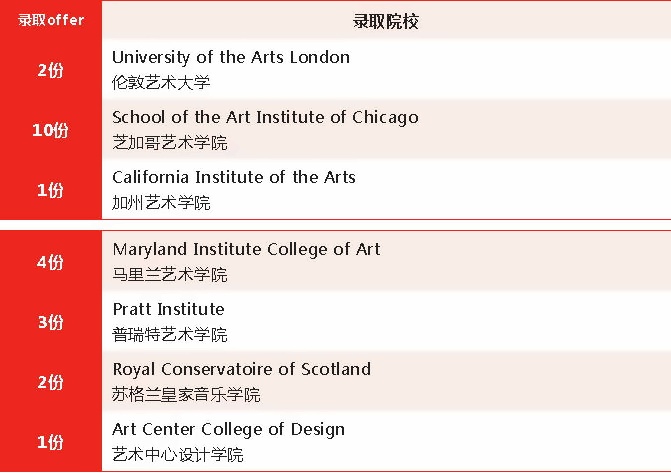Image resolution: width=671 pixels, height=473 pixels.
Task: Click the 艺术中心设计学院 Chinese name
Action: (177, 454)
